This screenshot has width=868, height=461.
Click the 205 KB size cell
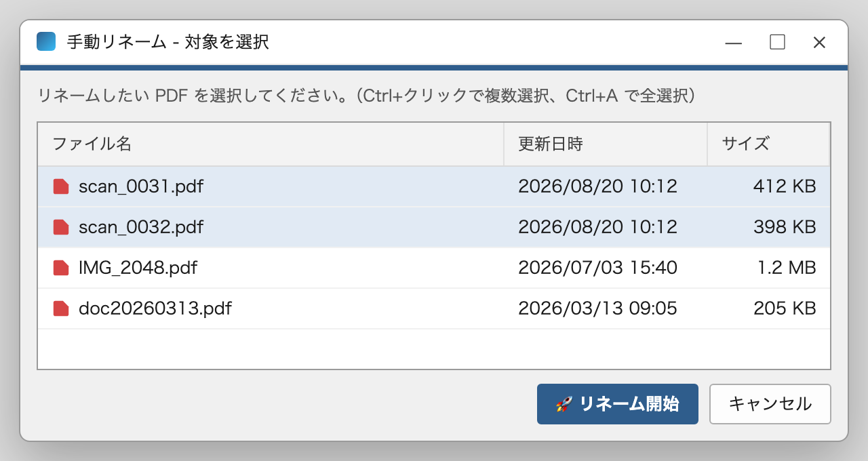point(785,308)
